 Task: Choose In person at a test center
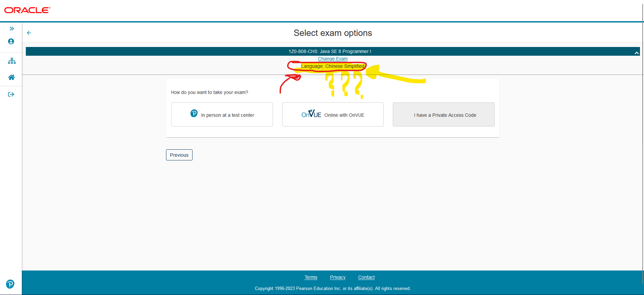click(x=222, y=114)
